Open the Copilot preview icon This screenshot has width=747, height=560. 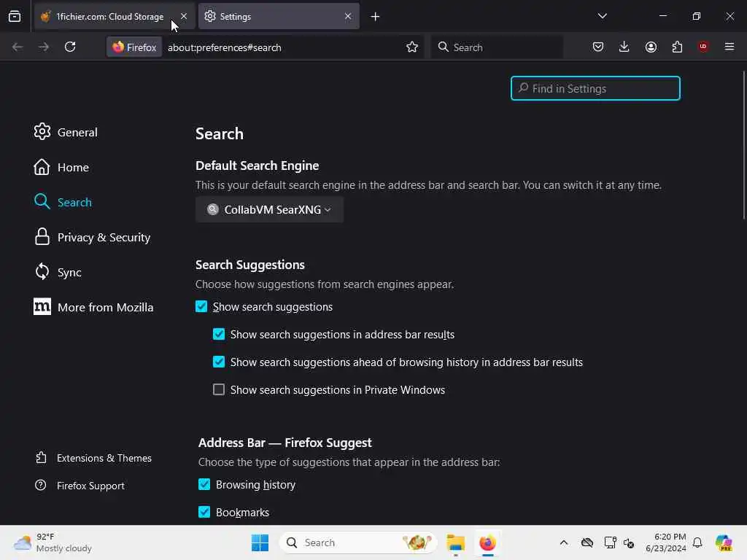(724, 542)
